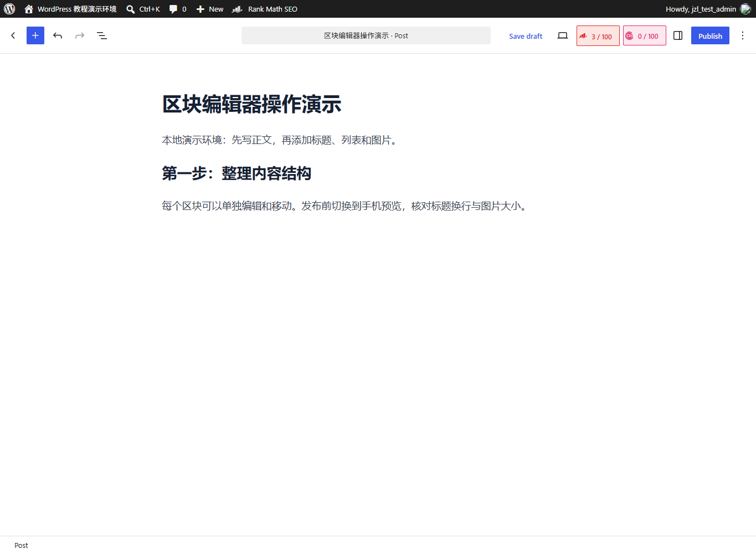Select paragraph starting 本地演示环境
The image size is (756, 554).
[281, 140]
